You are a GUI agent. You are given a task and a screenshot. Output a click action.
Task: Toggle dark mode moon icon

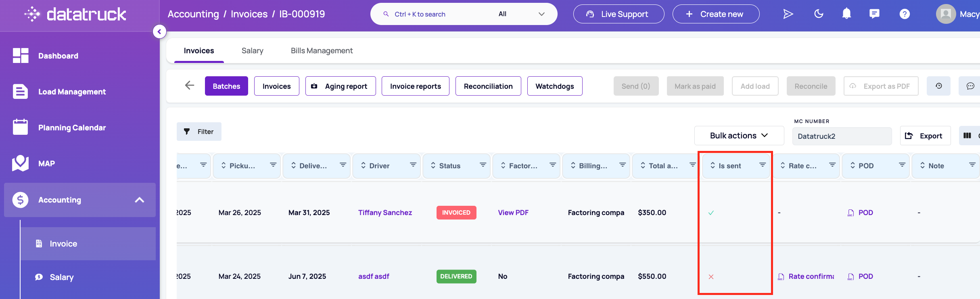tap(819, 14)
